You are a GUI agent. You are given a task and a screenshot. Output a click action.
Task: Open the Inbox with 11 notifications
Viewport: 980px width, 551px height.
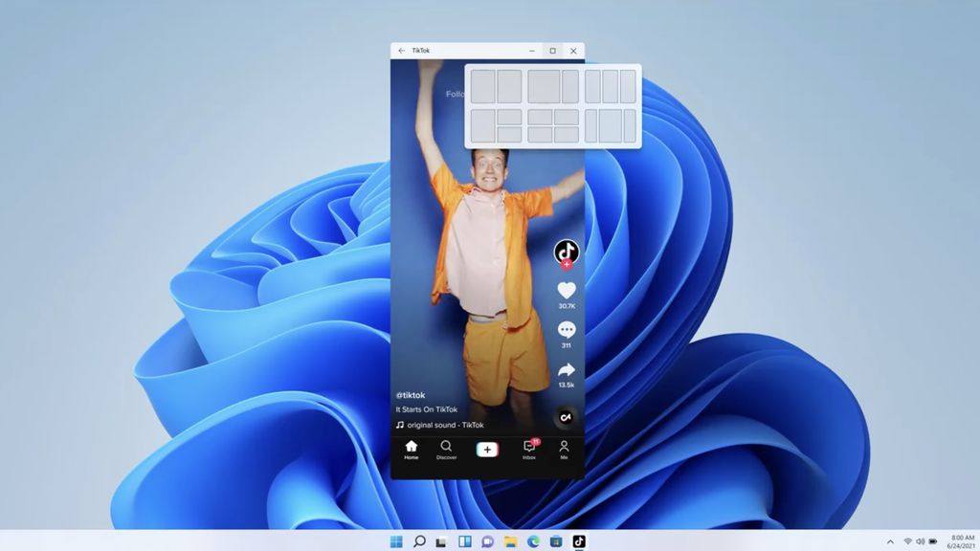point(526,449)
